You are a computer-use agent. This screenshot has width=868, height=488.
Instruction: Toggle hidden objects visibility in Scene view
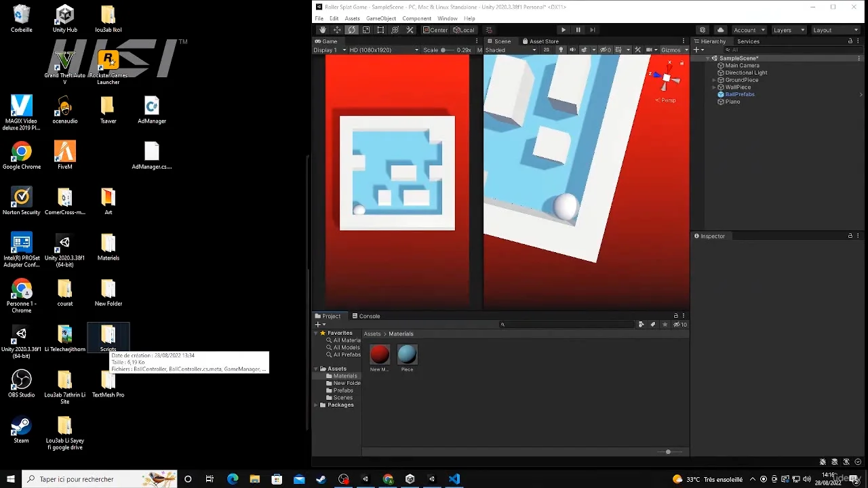tap(605, 49)
